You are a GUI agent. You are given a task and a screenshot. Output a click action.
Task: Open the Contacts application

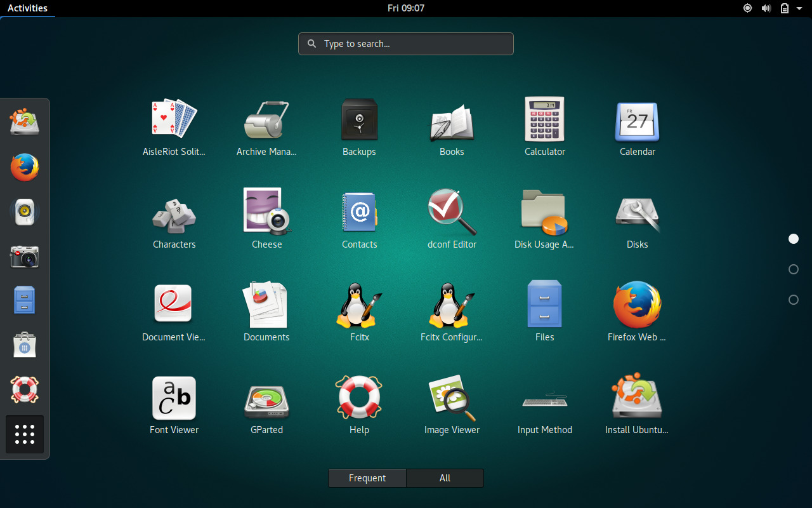359,212
